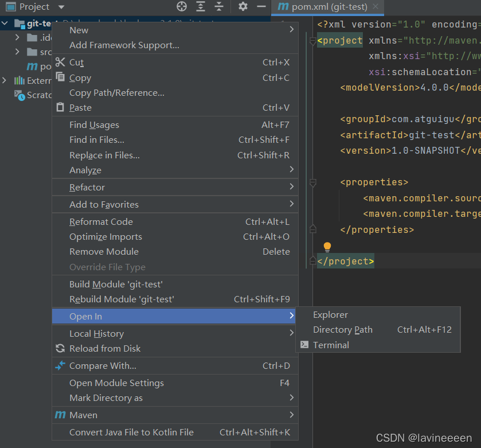Hide the Project tool window (minus icon)
The height and width of the screenshot is (448, 481).
(x=261, y=6)
